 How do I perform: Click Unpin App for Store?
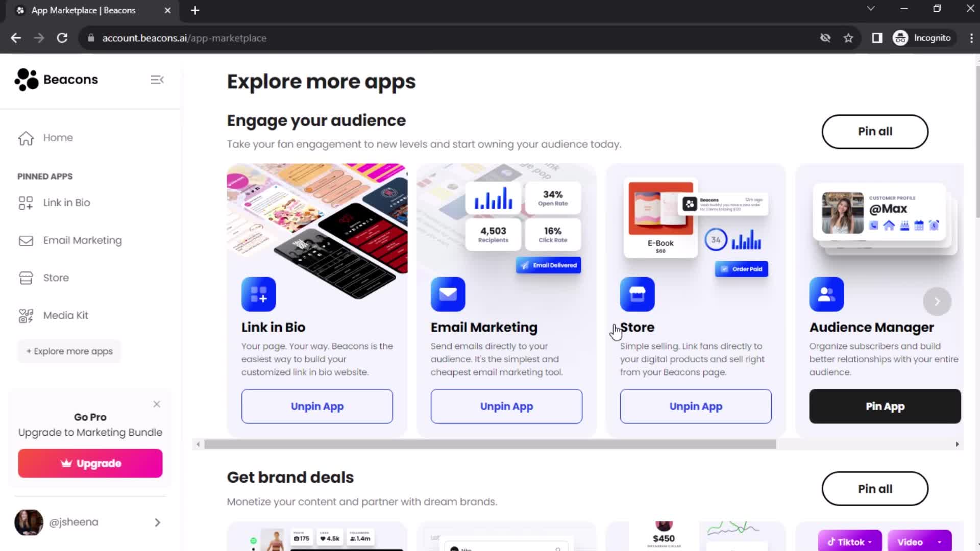point(695,406)
